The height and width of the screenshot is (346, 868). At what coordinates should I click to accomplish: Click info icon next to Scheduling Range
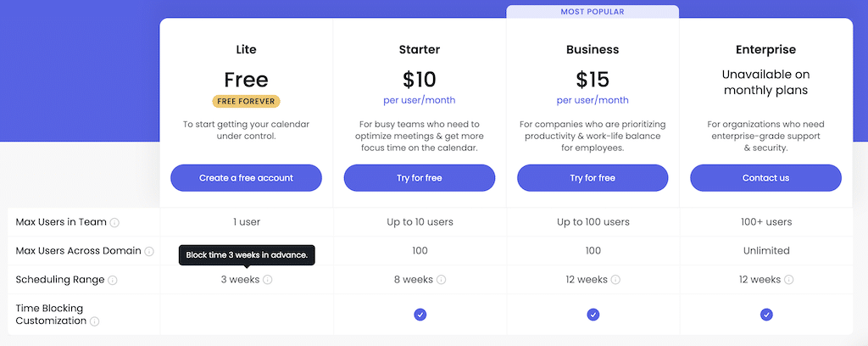pos(113,280)
